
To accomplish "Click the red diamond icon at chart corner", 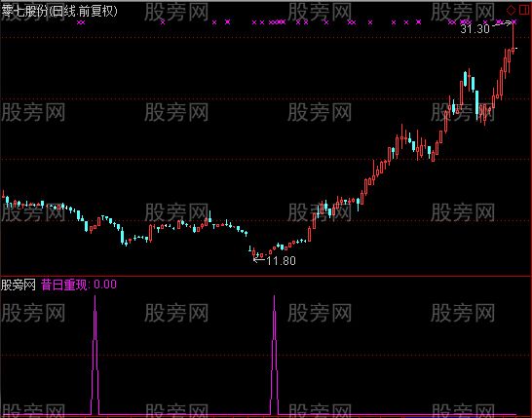I will [x=511, y=10].
